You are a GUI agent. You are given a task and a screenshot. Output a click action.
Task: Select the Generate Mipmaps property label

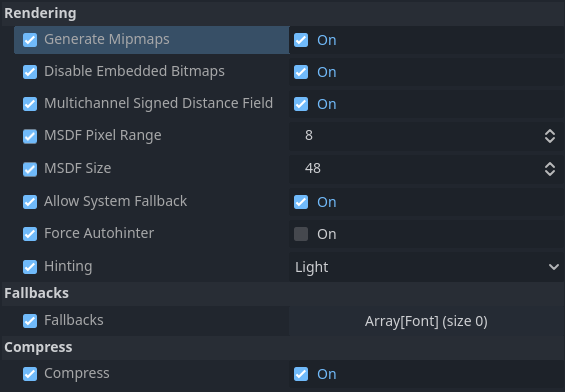(x=107, y=39)
